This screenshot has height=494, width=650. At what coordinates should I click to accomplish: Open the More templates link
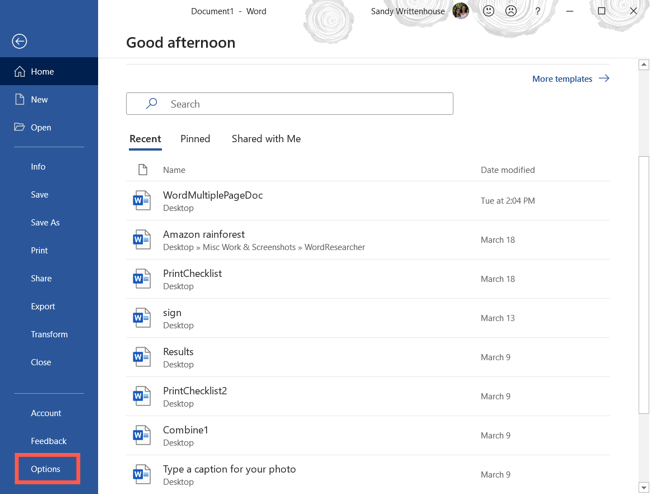tap(562, 79)
